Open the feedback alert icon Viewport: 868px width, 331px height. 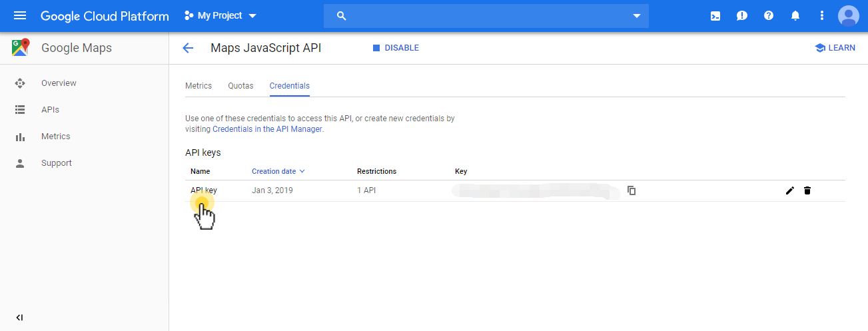click(742, 16)
